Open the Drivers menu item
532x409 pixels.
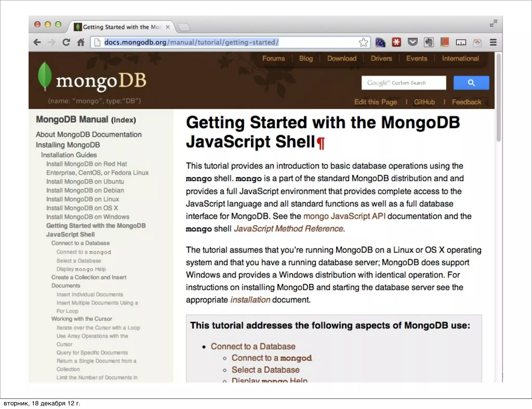[381, 58]
